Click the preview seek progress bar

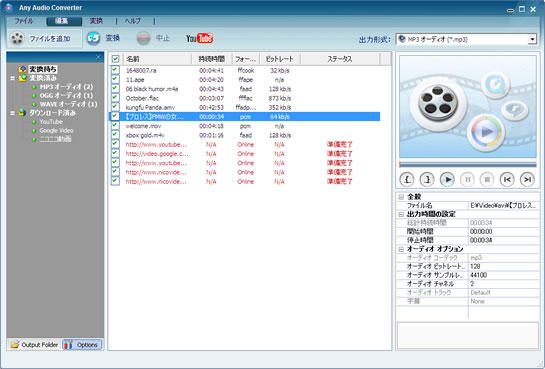pos(468,164)
